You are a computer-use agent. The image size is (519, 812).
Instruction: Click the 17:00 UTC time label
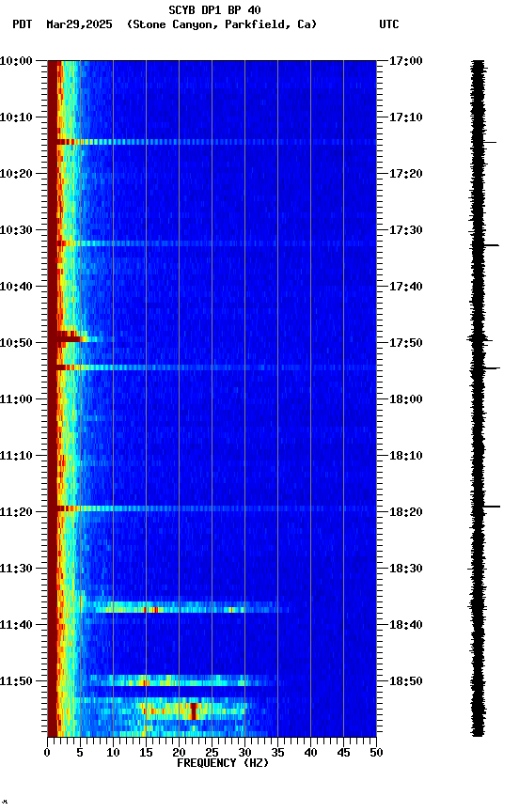coord(405,61)
